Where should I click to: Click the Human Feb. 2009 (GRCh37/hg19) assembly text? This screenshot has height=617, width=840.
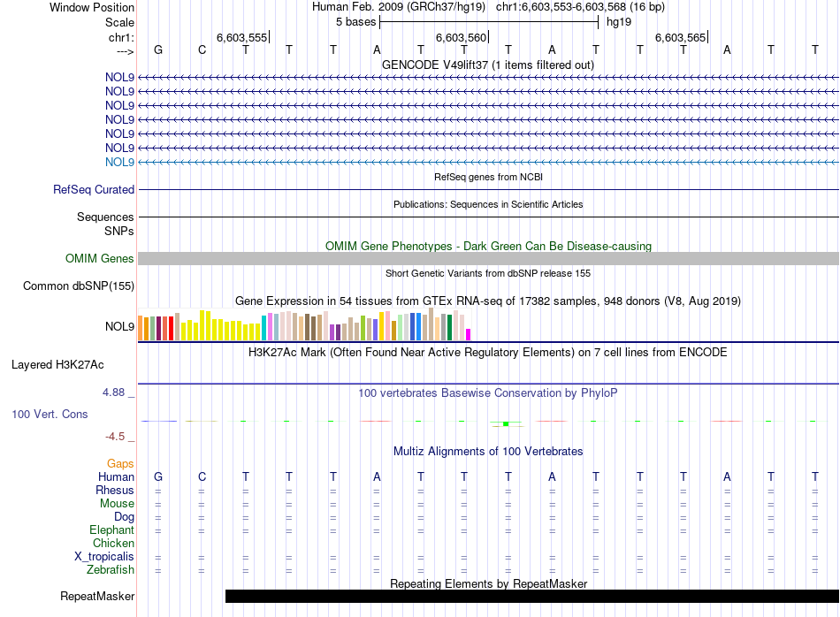click(399, 7)
